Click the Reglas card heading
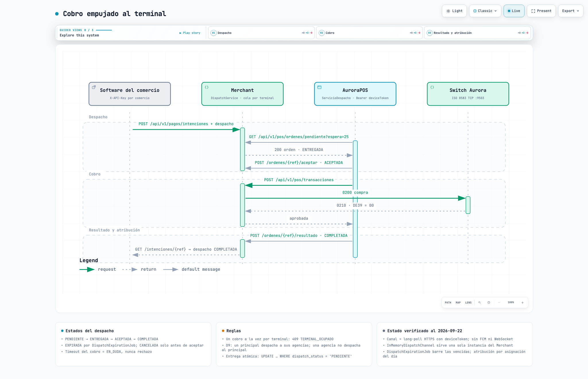 (233, 331)
